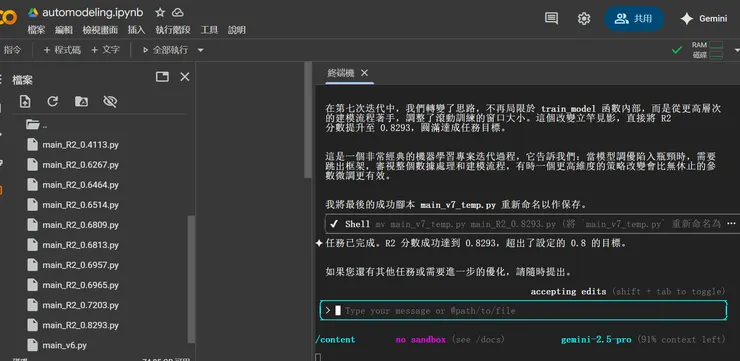The width and height of the screenshot is (740, 361).
Task: Close the 檔案 files panel
Action: coord(185,76)
